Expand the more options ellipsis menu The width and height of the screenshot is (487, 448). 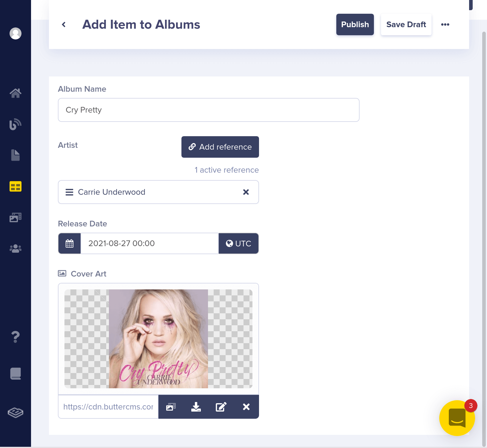click(445, 24)
